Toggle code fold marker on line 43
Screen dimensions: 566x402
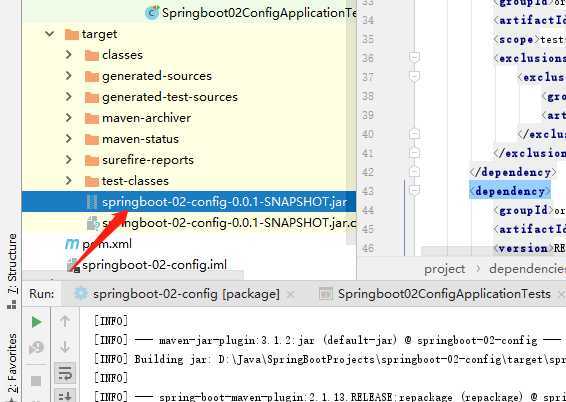(415, 190)
